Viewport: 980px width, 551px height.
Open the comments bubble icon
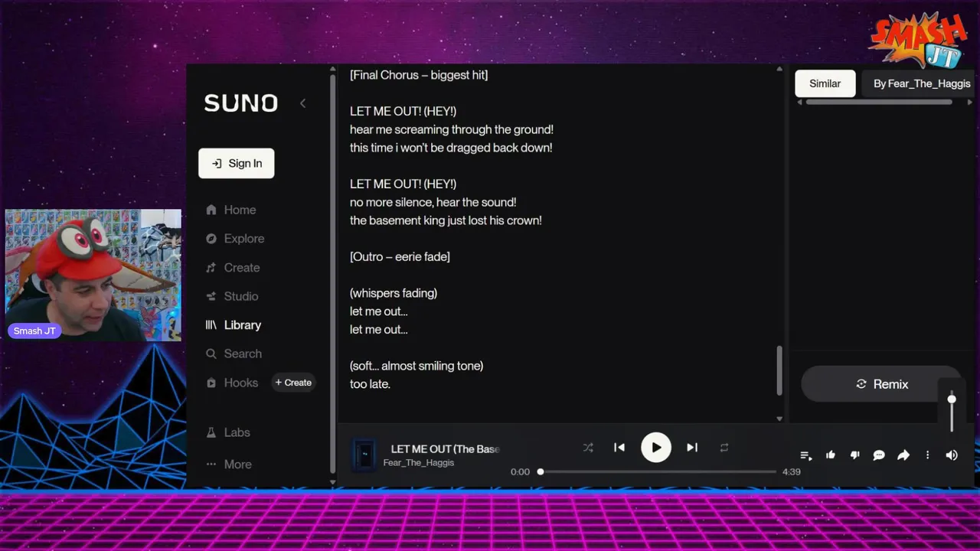(x=879, y=455)
